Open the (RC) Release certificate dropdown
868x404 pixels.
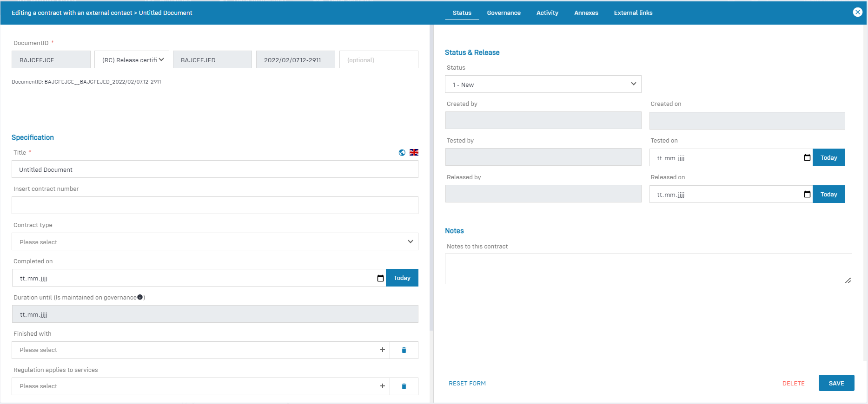pos(132,60)
